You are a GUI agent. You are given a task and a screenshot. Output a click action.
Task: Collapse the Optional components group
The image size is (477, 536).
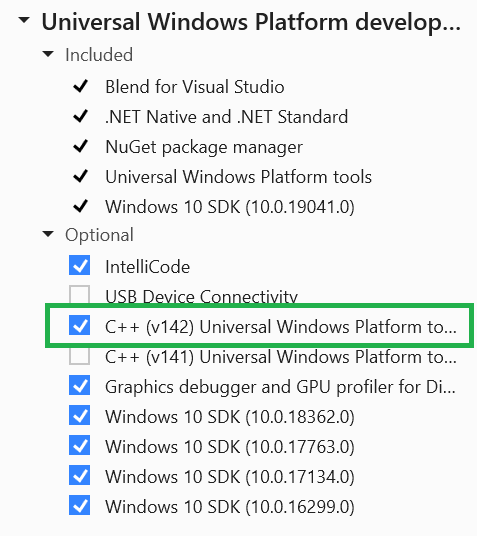(48, 234)
